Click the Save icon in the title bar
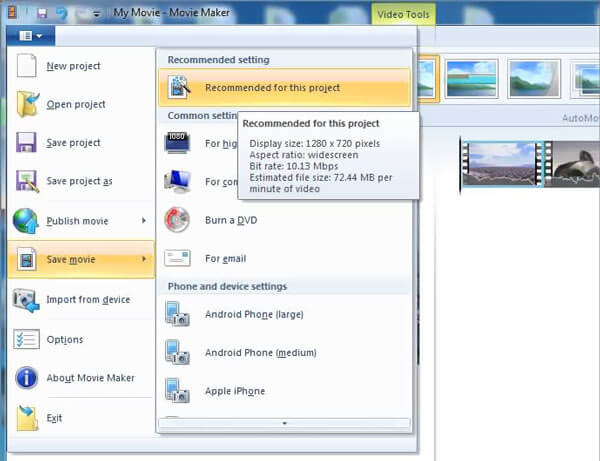 [42, 13]
